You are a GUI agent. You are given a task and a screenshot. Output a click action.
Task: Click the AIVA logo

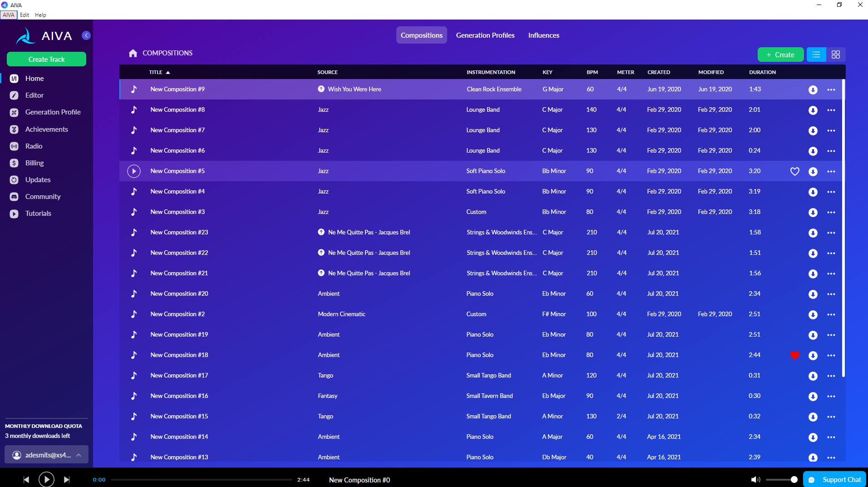(x=44, y=36)
